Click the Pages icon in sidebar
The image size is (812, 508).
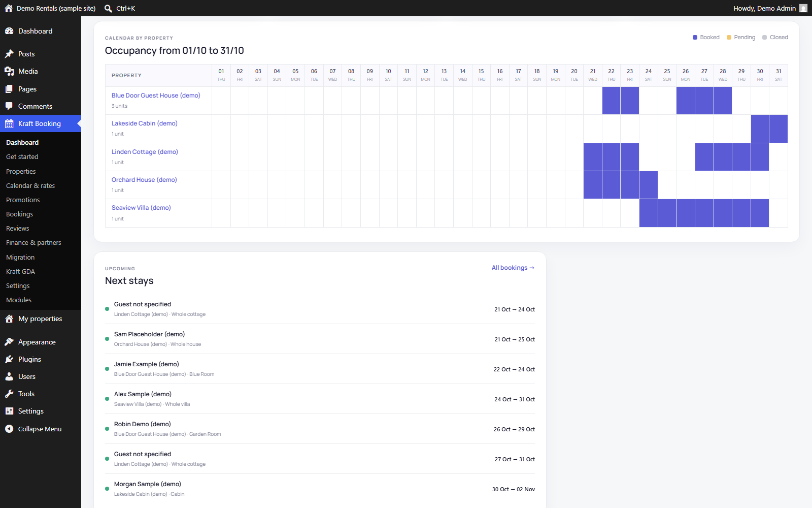(9, 89)
